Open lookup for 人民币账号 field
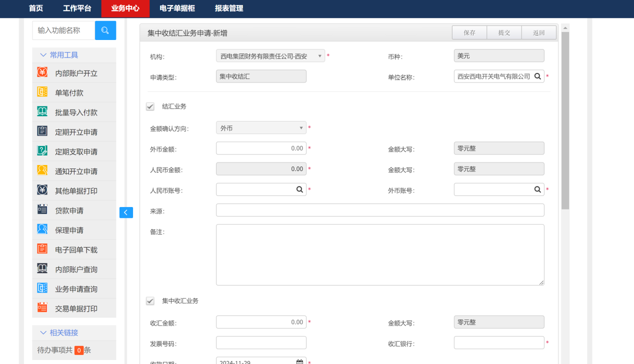The width and height of the screenshot is (634, 364). [x=299, y=189]
